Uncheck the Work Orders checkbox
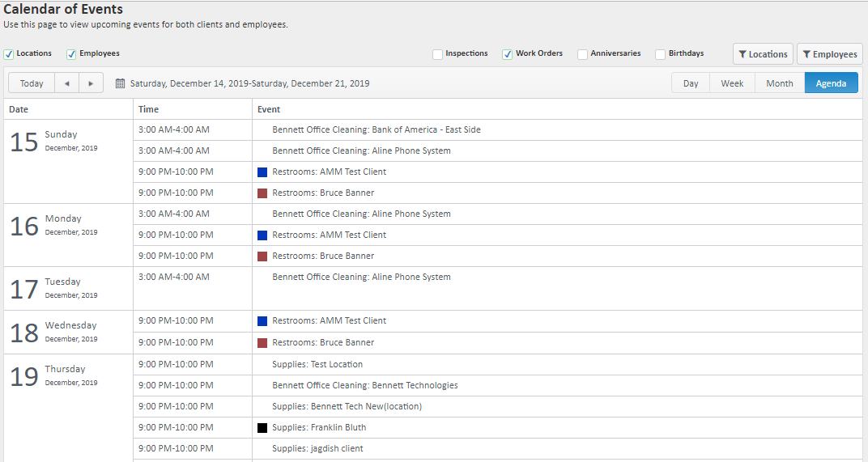Viewport: 868px width, 462px height. tap(507, 54)
